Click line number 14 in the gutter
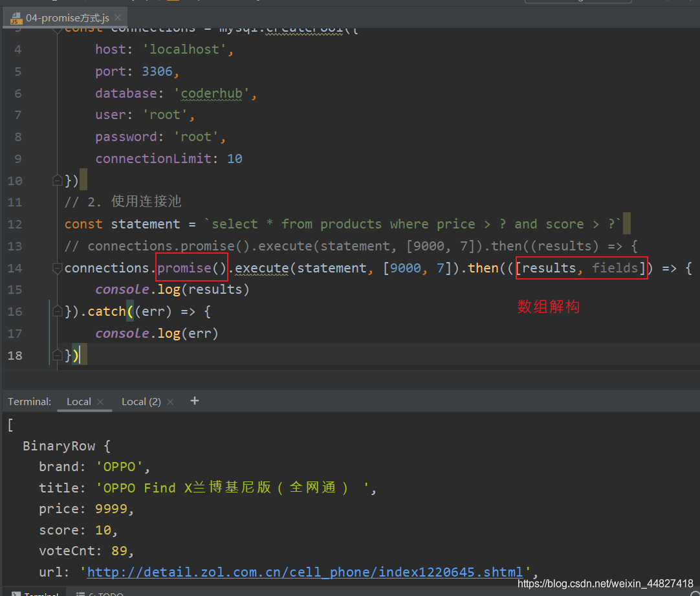The image size is (700, 596). tap(15, 268)
